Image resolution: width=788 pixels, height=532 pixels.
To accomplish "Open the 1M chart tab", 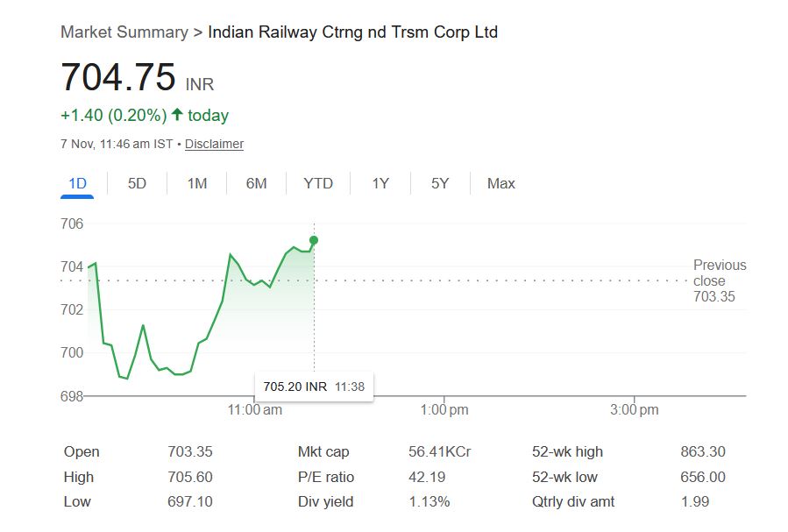I will pos(197,183).
